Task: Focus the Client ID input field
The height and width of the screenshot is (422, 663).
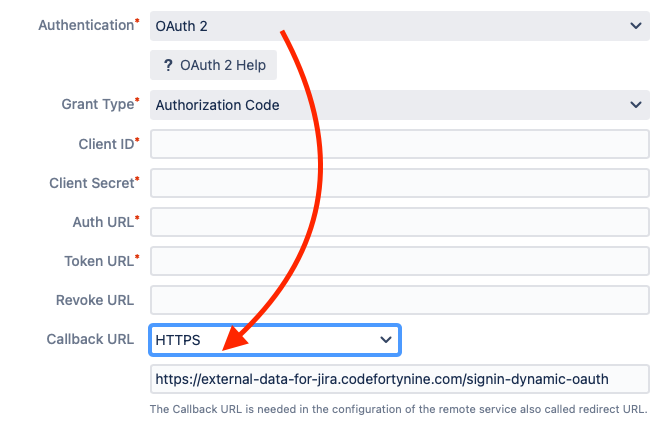Action: tap(399, 144)
